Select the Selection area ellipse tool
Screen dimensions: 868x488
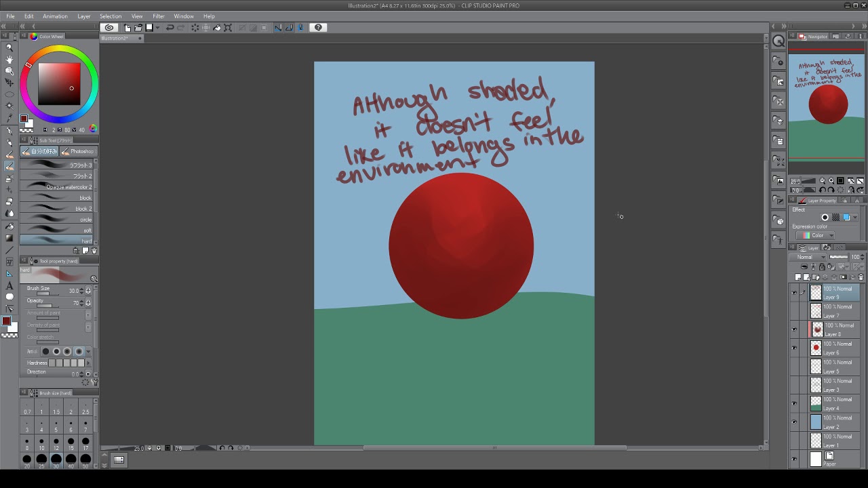[x=9, y=94]
